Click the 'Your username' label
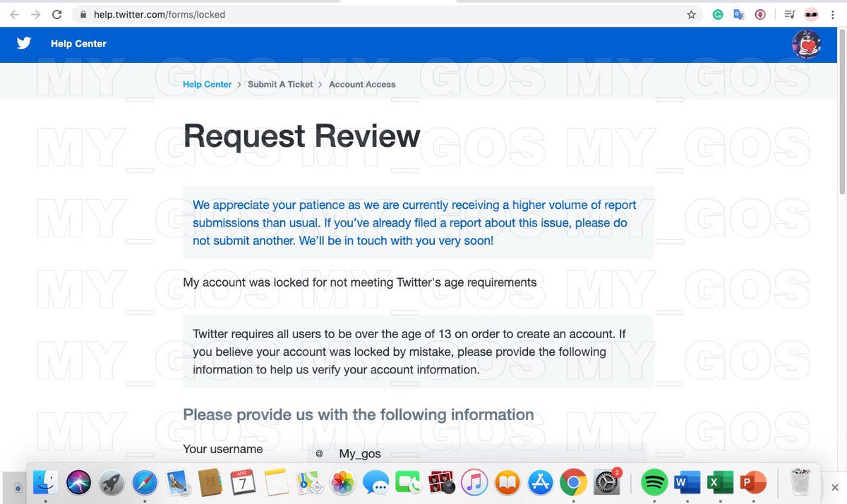Screen dimensions: 847x504 click(223, 449)
